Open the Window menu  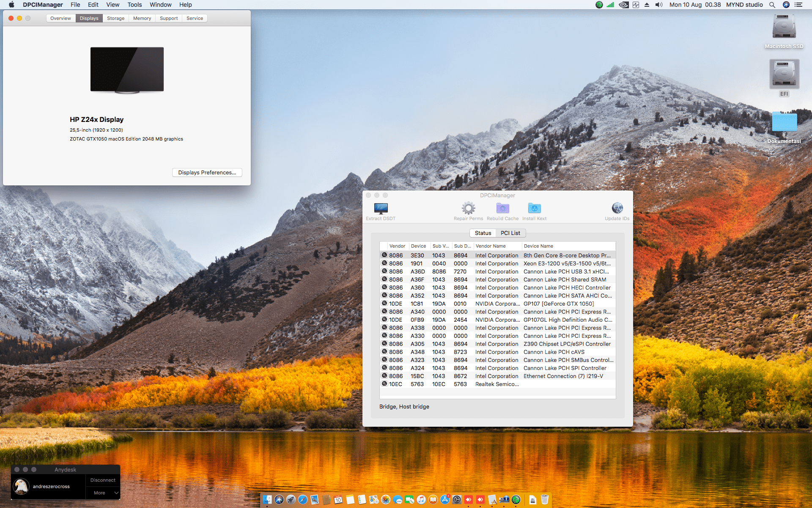coord(160,5)
